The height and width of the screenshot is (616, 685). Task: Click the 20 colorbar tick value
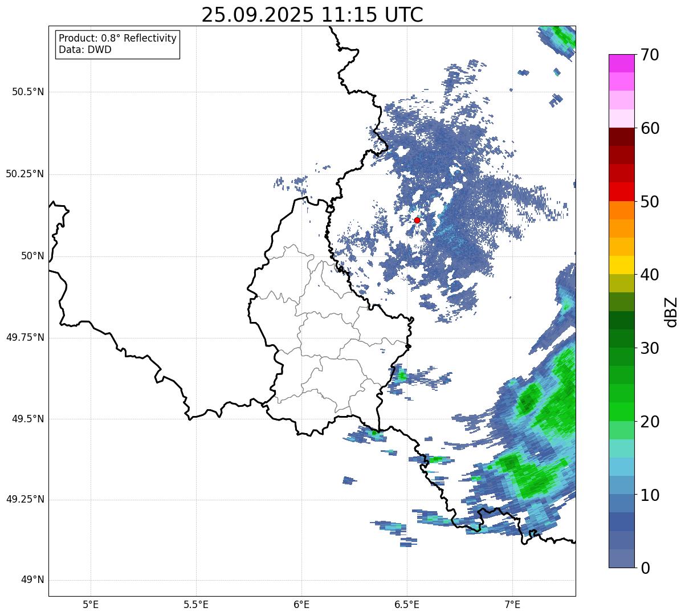[649, 422]
